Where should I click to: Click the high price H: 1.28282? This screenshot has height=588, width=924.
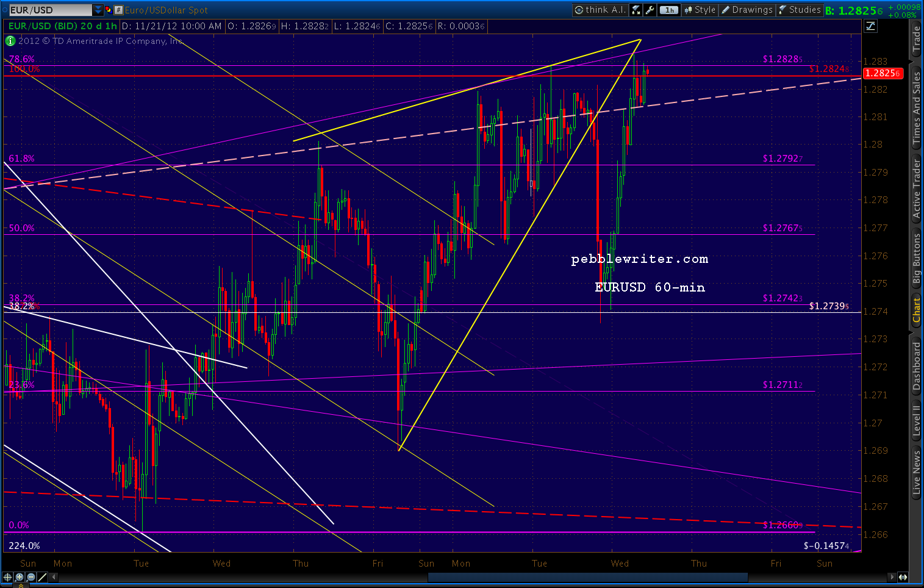tap(304, 26)
